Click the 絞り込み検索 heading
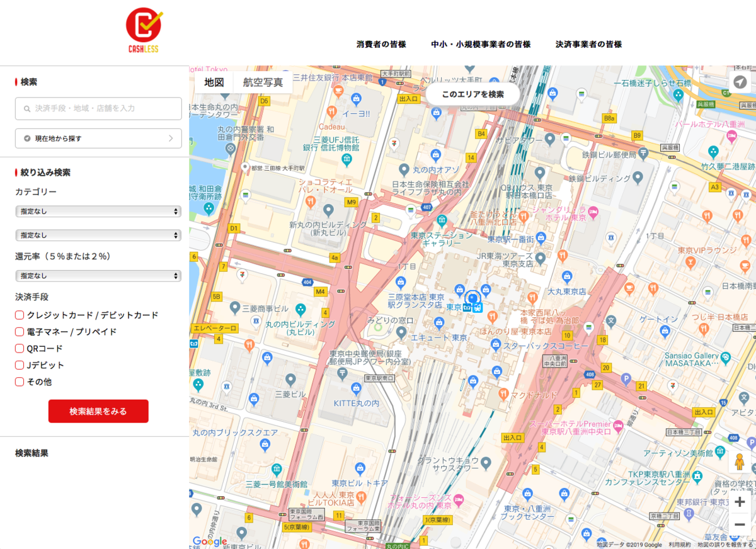The height and width of the screenshot is (549, 756). click(x=45, y=173)
